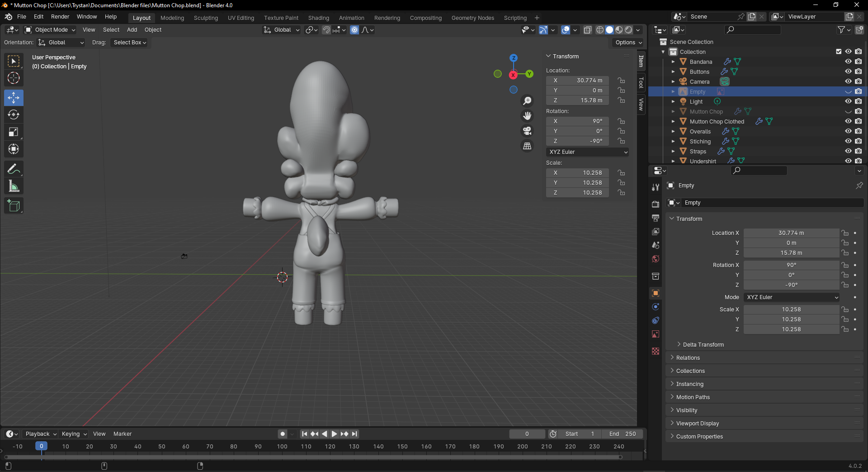Select the Rotate tool in the toolbar
This screenshot has width=868, height=472.
click(14, 115)
